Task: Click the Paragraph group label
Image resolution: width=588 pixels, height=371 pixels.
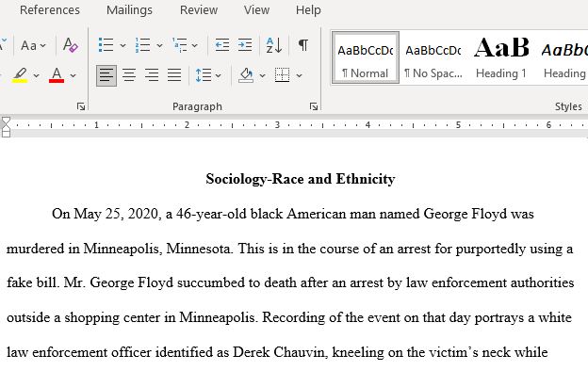Action: coord(197,106)
